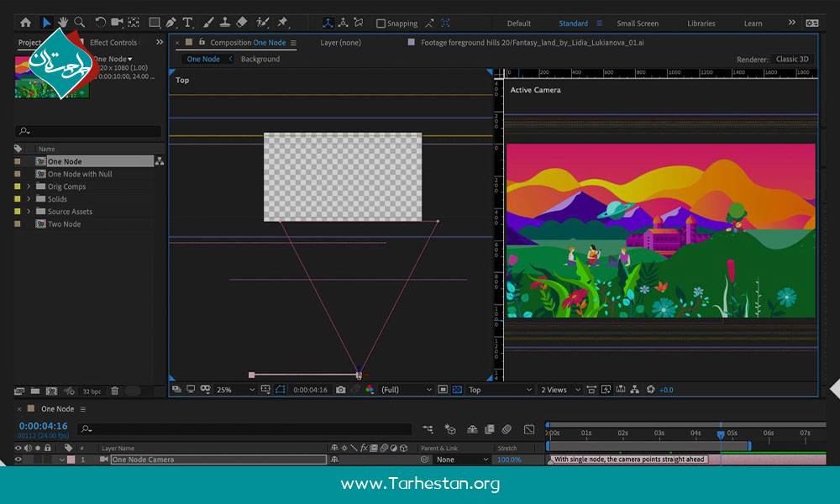Toggle the Transparency Grid button
The image size is (840, 504).
click(457, 390)
